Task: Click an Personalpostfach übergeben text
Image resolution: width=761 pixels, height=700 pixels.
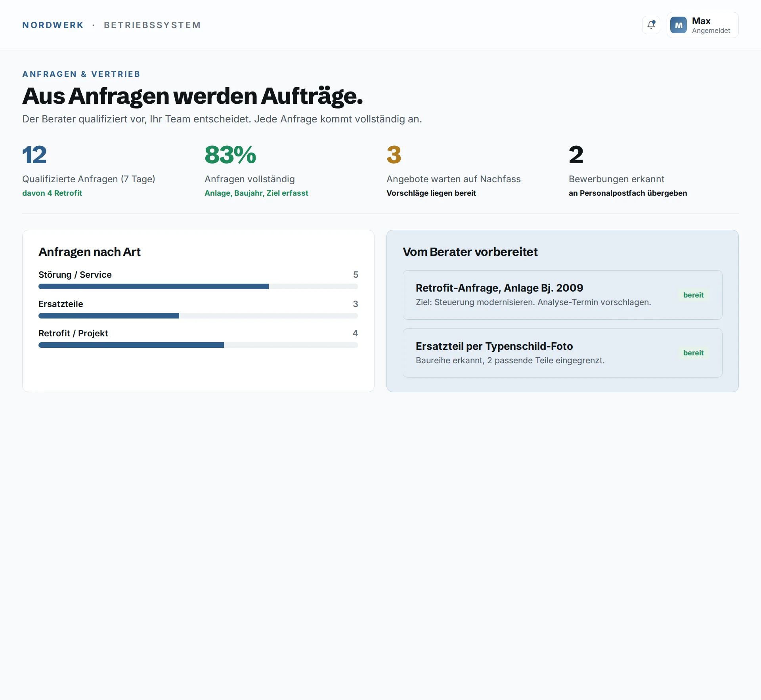Action: (628, 193)
